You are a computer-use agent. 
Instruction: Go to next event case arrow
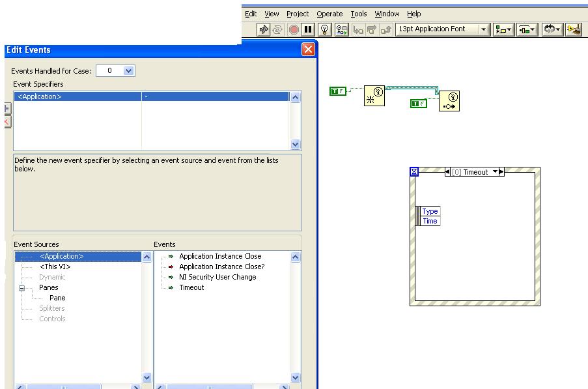click(501, 172)
